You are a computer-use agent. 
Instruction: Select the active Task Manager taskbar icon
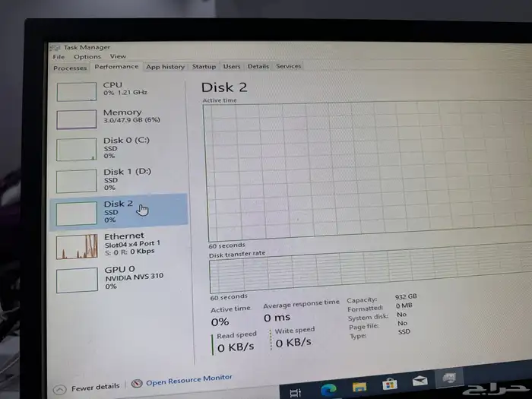tap(449, 378)
